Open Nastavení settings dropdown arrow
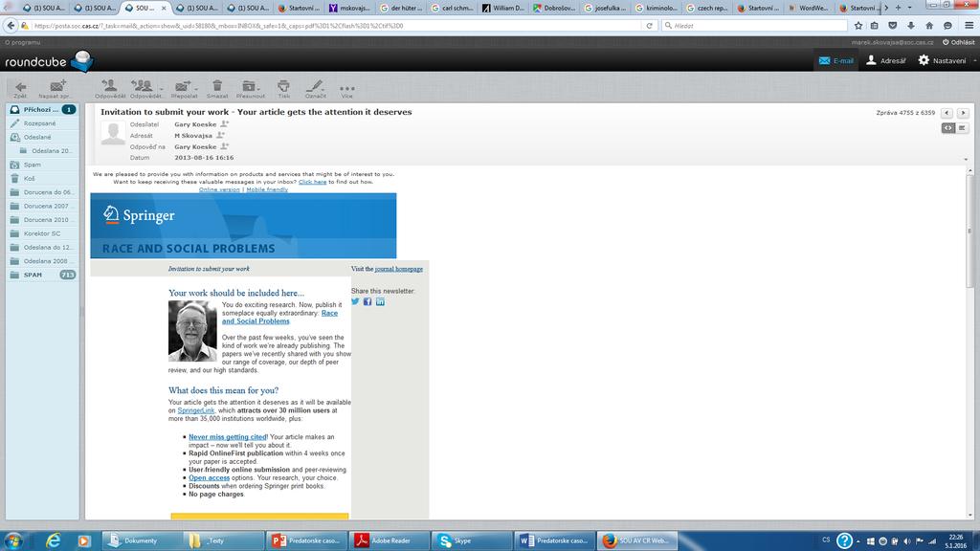Screen dimensions: 980x551 coord(974,60)
